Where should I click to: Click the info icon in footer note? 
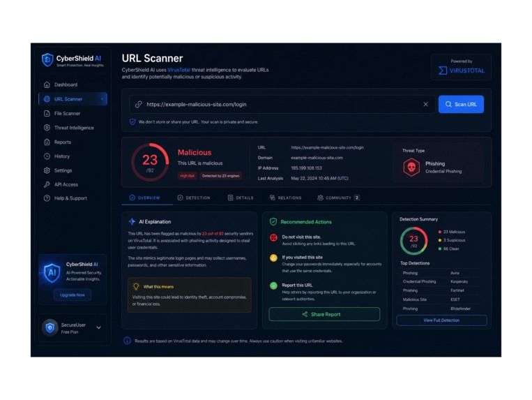click(x=127, y=341)
